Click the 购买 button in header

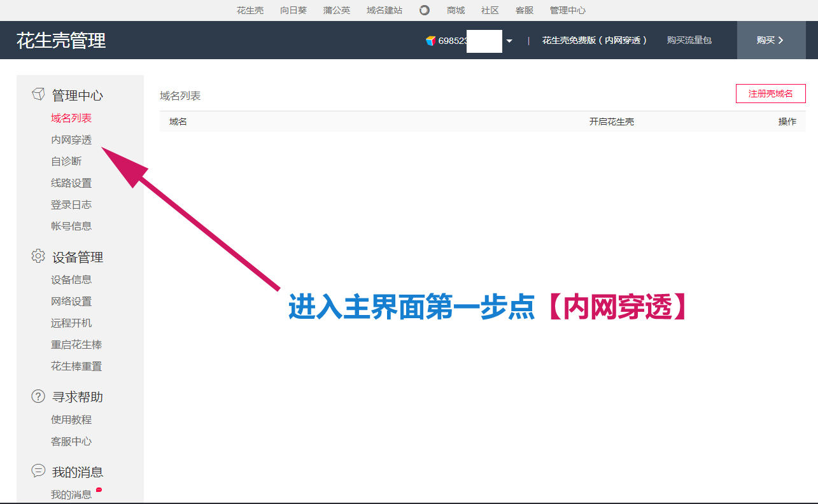point(771,40)
